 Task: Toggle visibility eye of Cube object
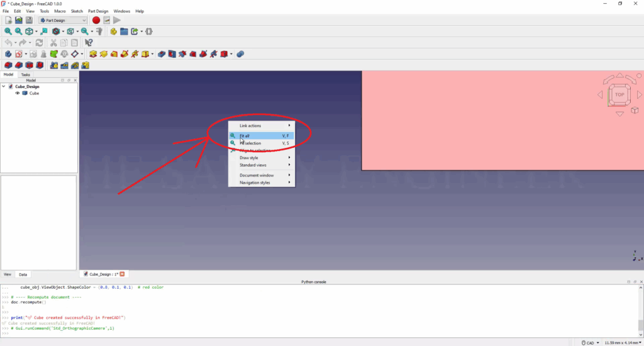click(x=18, y=93)
